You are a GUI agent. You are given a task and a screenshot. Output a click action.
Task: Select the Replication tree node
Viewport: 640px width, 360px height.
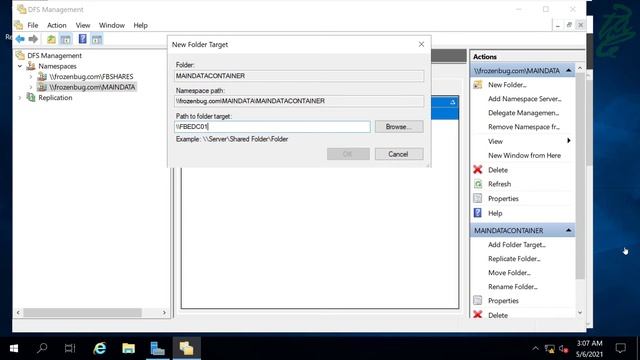pyautogui.click(x=55, y=98)
